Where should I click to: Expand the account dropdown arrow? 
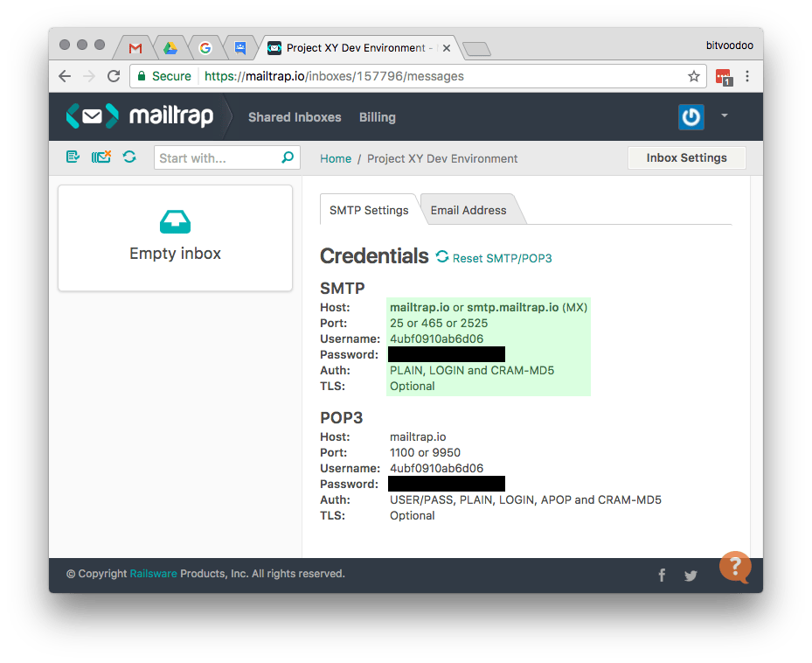click(x=725, y=115)
